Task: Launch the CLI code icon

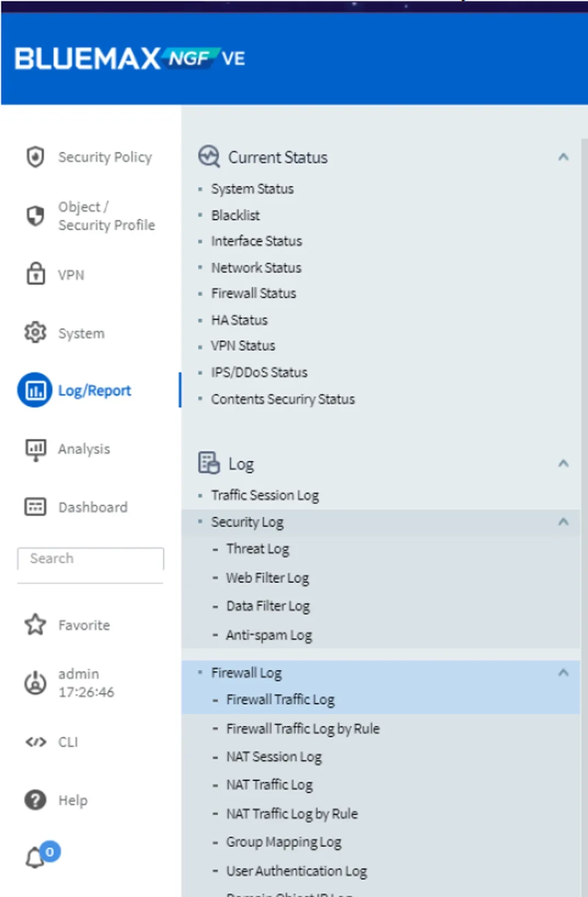Action: click(36, 742)
